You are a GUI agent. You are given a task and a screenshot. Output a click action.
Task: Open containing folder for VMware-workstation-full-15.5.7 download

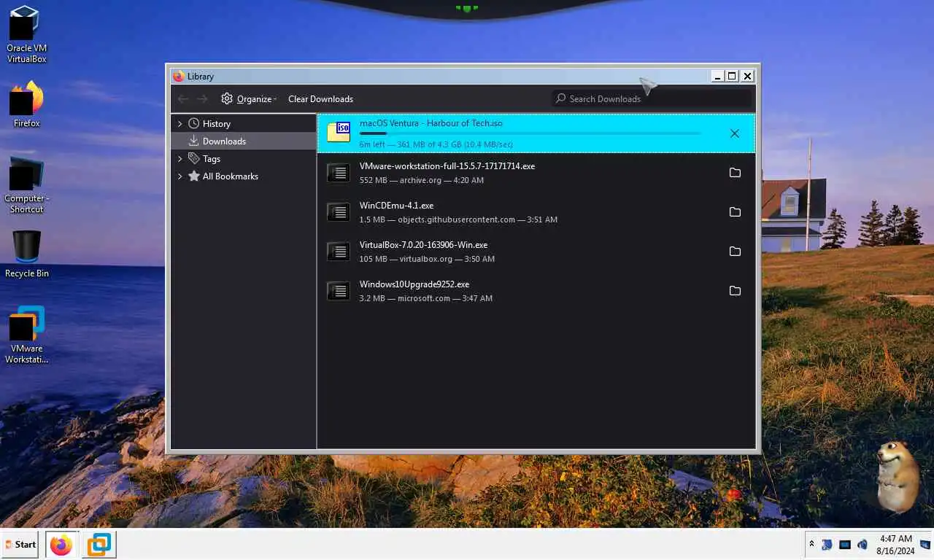[x=735, y=173]
